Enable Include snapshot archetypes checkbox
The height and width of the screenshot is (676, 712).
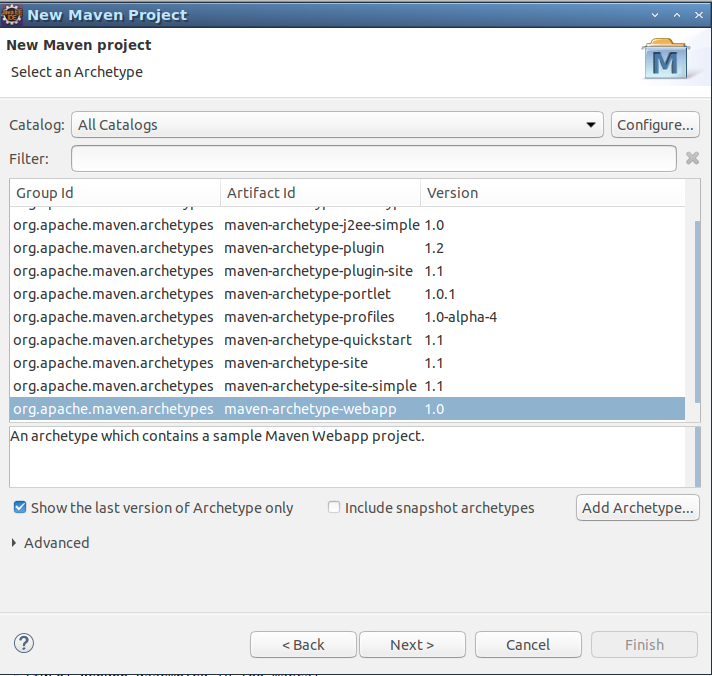(334, 507)
